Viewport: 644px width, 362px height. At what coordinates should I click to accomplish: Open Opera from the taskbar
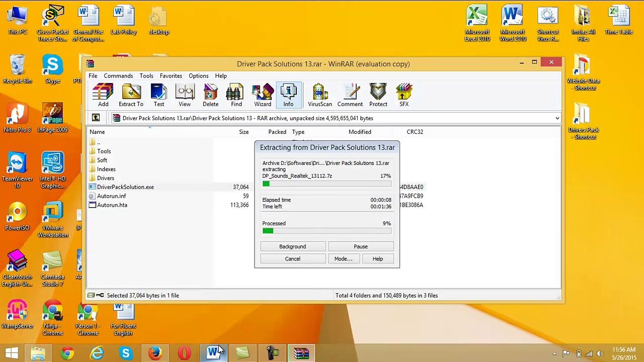tap(184, 353)
